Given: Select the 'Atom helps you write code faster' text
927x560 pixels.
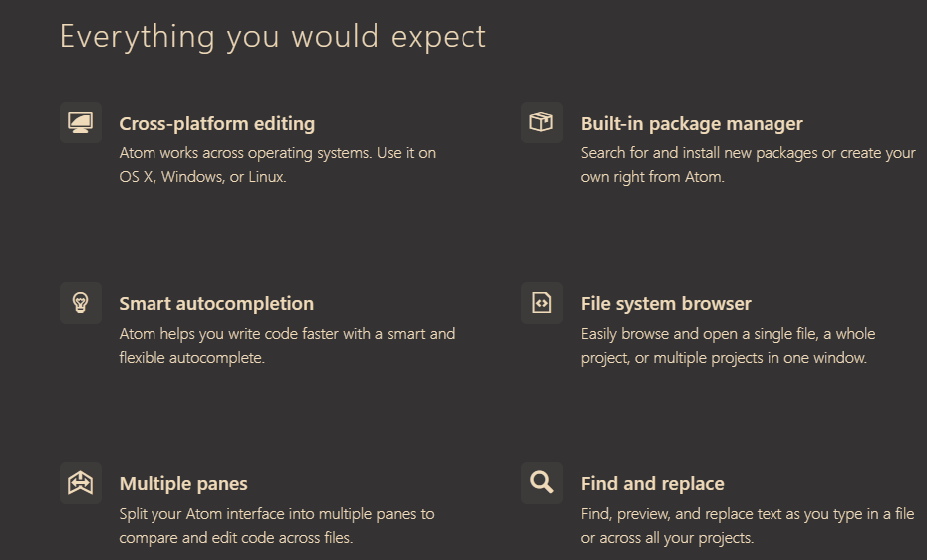Looking at the screenshot, I should 229,334.
